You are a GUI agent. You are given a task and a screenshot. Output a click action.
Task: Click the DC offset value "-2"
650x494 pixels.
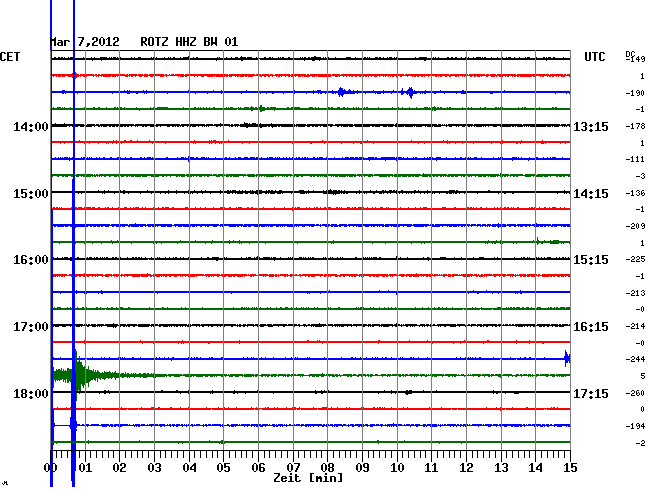point(640,443)
